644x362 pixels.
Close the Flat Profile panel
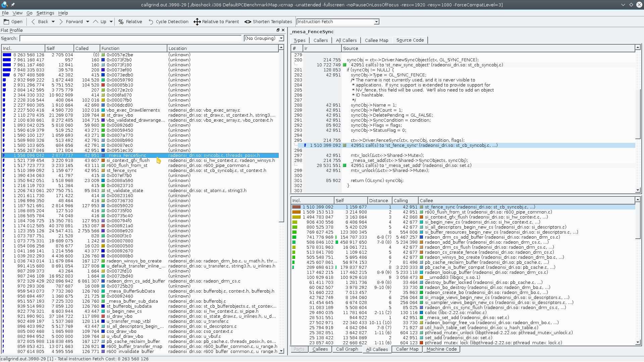283,30
